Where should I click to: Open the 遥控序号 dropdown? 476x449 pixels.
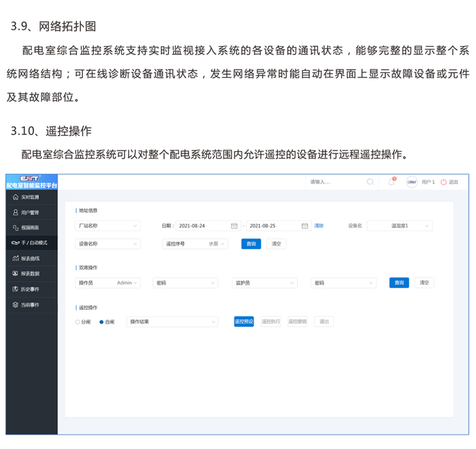[x=195, y=244]
